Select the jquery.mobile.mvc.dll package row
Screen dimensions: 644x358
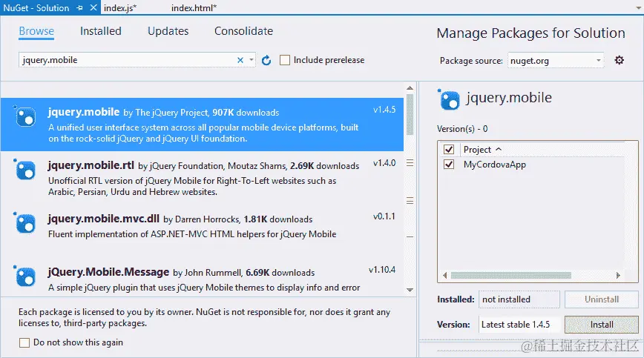(x=202, y=231)
